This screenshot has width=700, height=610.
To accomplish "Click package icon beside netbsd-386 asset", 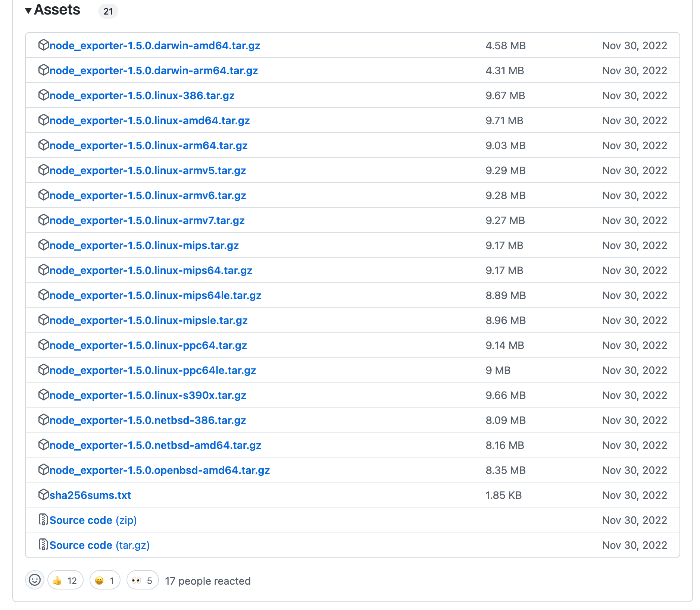I will tap(44, 419).
